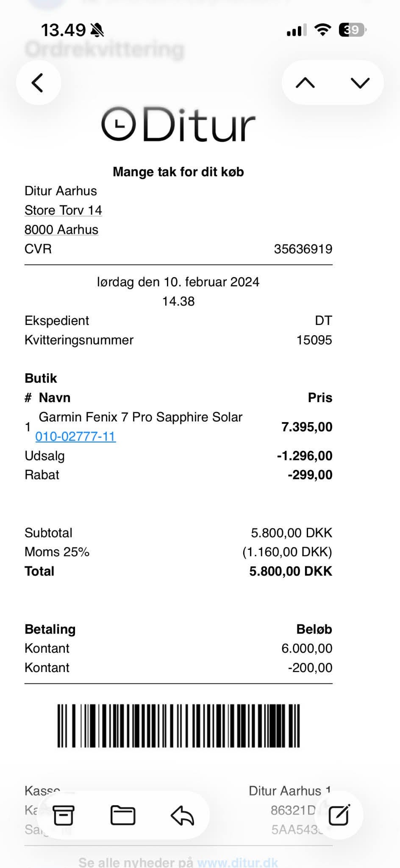Viewport: 400px width, 868px height.
Task: Tap the receipt barcode
Action: pos(178,725)
